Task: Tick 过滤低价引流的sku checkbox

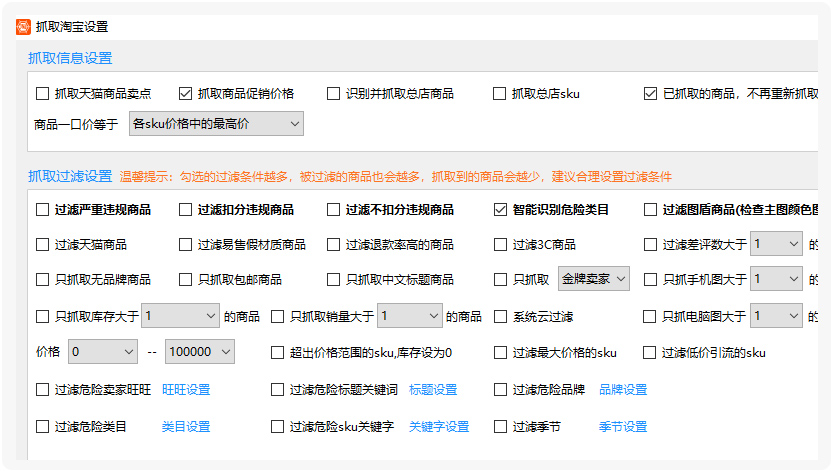Action: [x=649, y=352]
